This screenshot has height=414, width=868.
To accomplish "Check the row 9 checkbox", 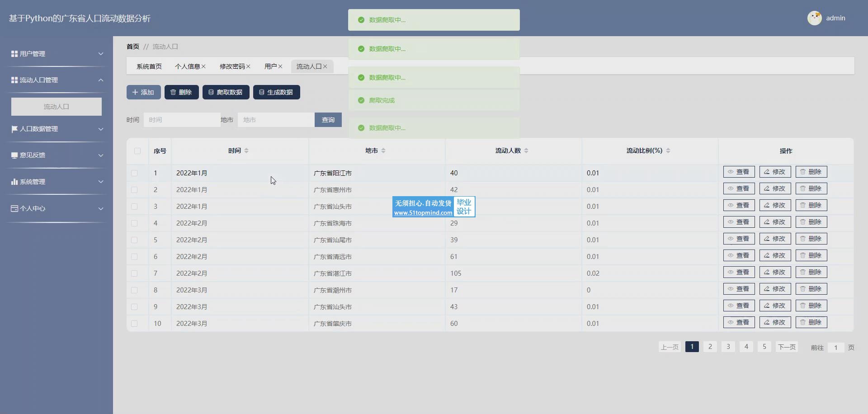I will tap(134, 307).
